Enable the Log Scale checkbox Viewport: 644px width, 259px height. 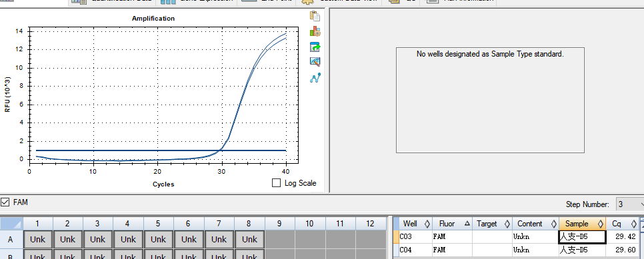click(x=277, y=183)
